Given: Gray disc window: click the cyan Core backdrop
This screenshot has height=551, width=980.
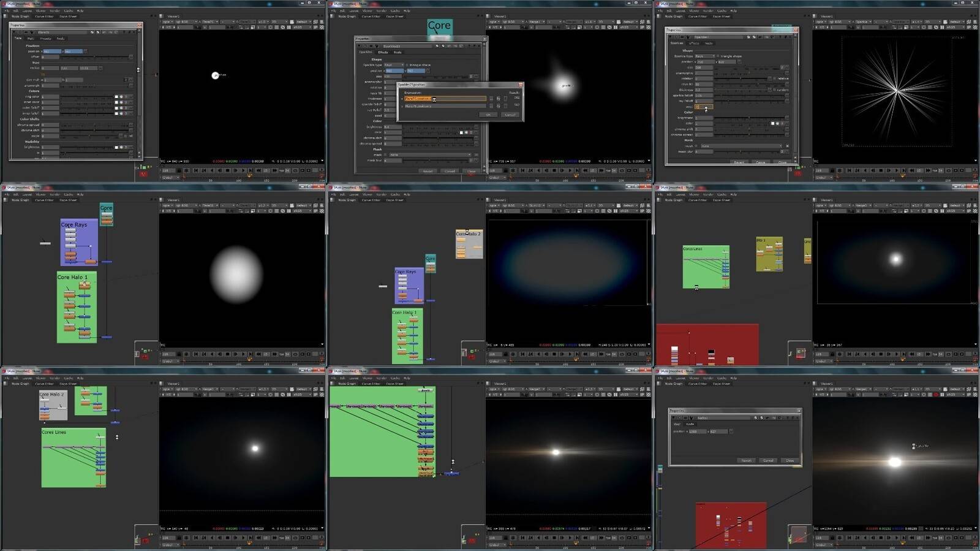Looking at the screenshot, I should (106, 215).
